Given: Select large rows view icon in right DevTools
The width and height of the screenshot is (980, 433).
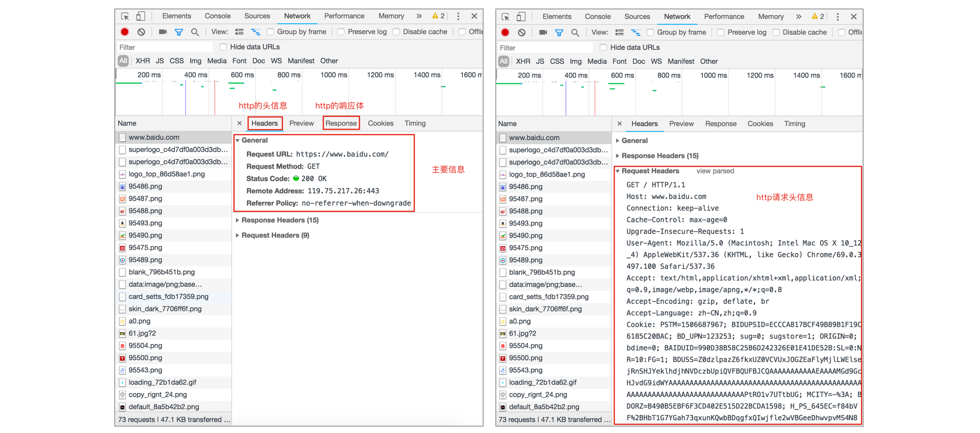Looking at the screenshot, I should [x=619, y=33].
